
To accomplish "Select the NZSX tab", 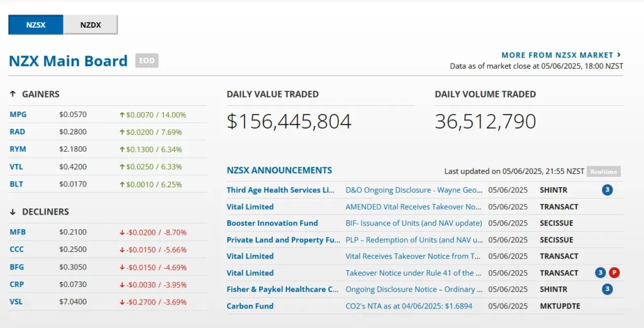I will (x=36, y=25).
